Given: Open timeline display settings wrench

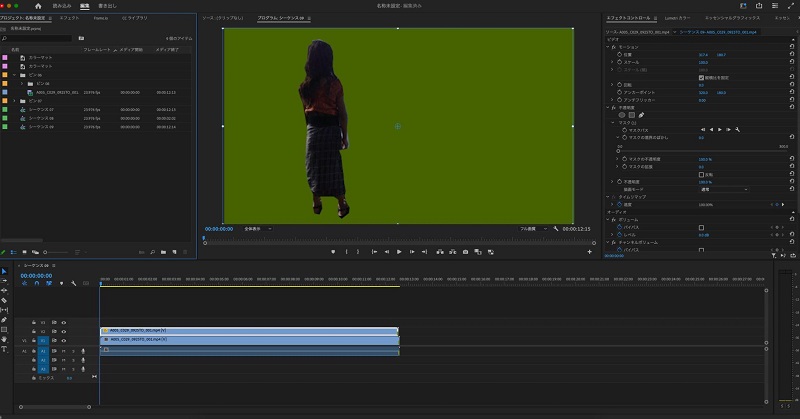Looking at the screenshot, I should coord(73,283).
